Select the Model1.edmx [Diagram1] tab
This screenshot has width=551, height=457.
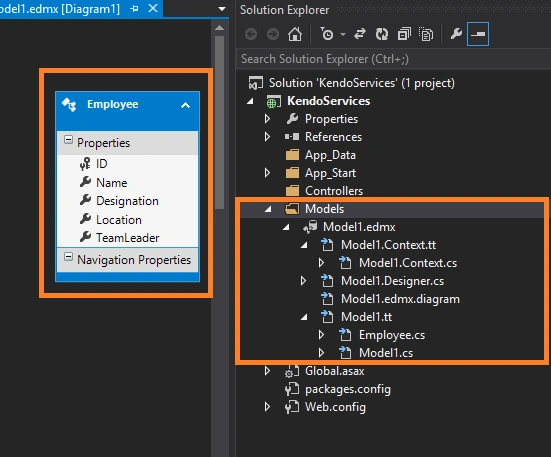tap(60, 9)
